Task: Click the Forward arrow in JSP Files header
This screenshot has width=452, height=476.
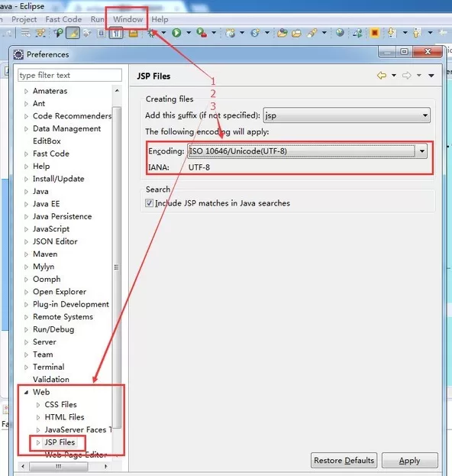Action: pos(407,76)
